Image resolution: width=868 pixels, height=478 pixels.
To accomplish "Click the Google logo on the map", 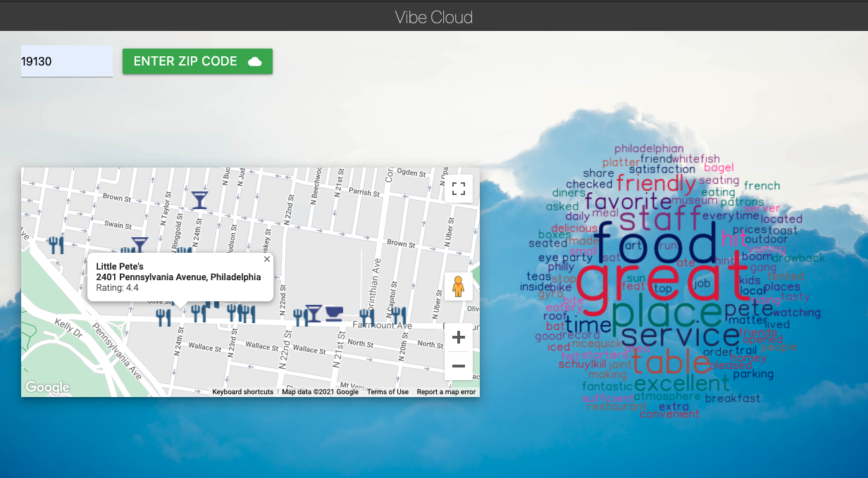I will 47,387.
